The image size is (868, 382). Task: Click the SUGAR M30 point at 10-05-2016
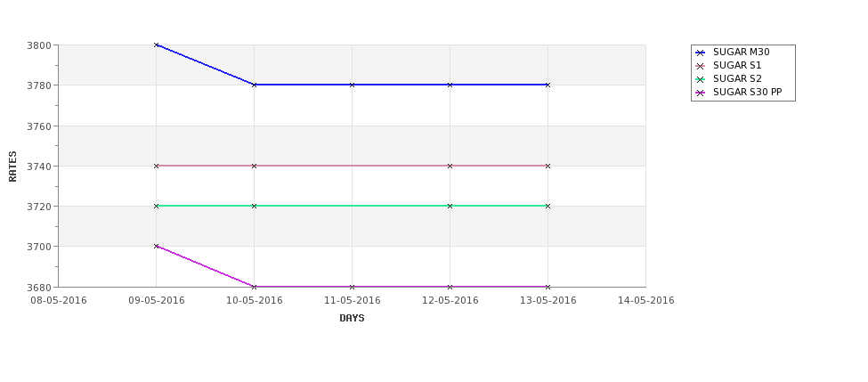click(x=254, y=85)
